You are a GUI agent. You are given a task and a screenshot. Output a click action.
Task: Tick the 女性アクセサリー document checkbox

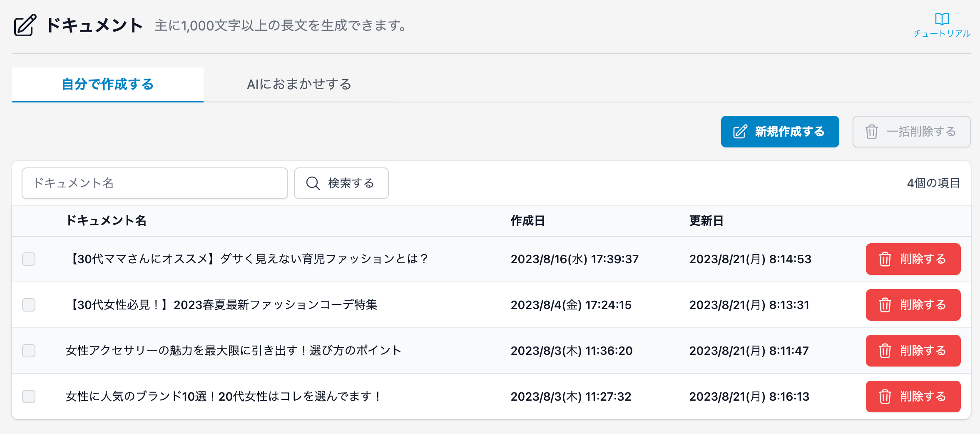29,351
